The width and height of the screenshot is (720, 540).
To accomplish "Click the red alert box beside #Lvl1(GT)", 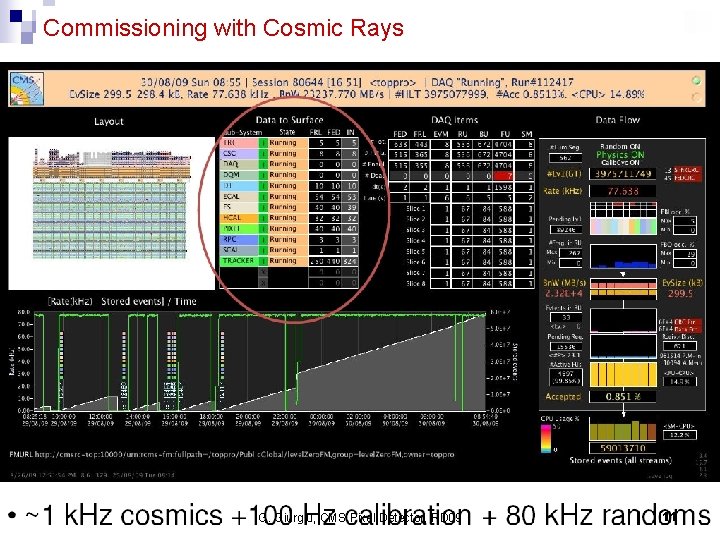I will [x=687, y=174].
